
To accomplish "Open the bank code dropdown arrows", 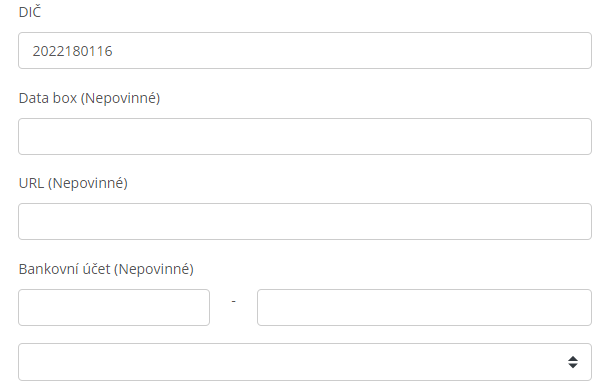I will point(572,362).
